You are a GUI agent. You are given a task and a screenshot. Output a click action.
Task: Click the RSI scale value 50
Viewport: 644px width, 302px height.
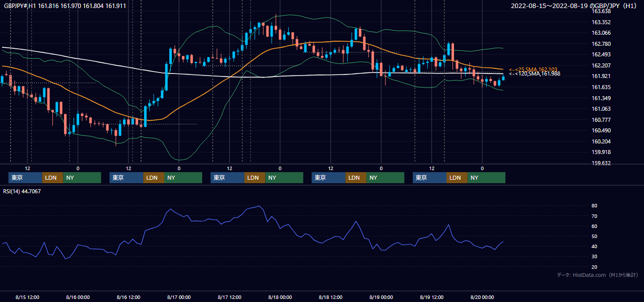click(595, 236)
